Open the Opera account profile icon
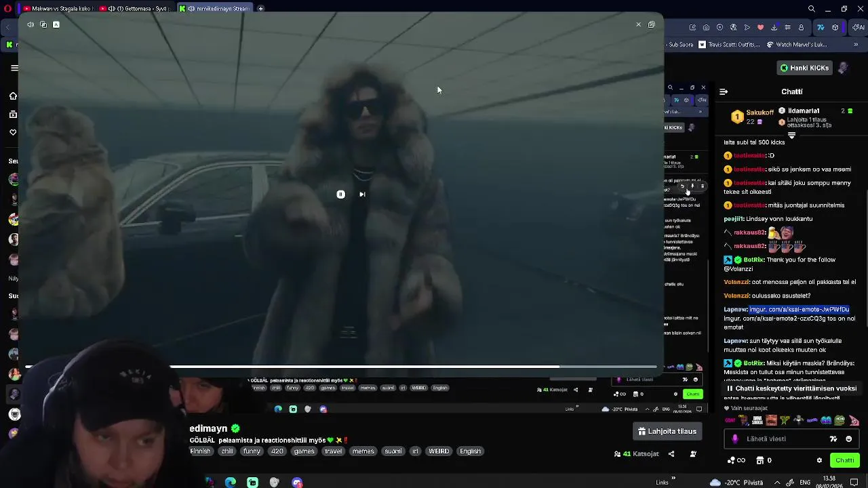Viewport: 868px width, 488px height. tap(801, 28)
